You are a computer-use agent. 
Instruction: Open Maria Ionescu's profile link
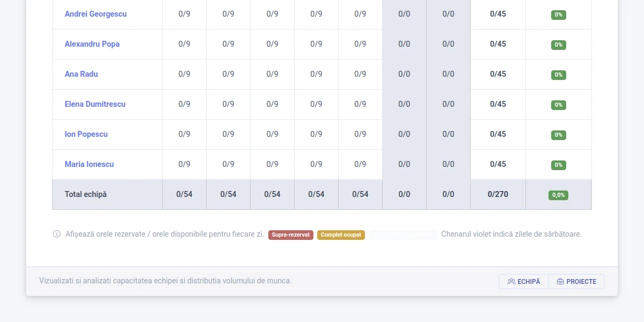pyautogui.click(x=88, y=164)
